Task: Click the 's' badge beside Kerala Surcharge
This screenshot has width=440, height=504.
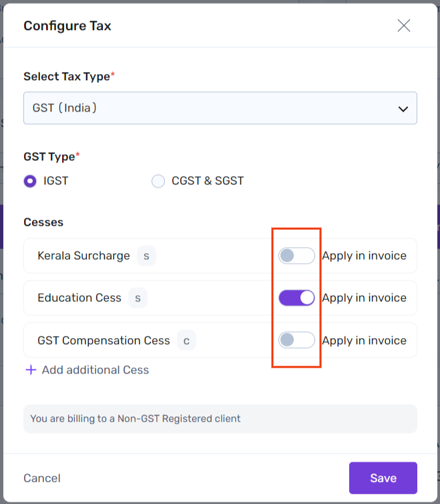Action: [x=146, y=255]
